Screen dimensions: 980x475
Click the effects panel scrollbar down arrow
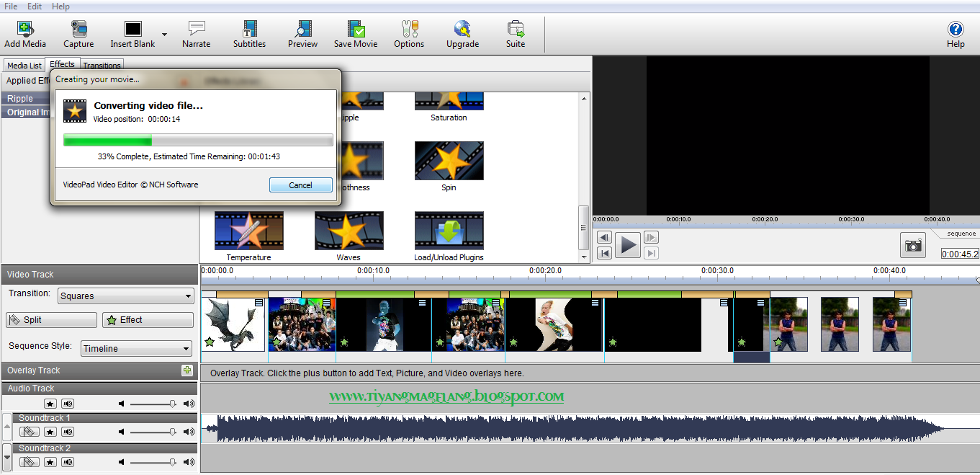pyautogui.click(x=583, y=257)
